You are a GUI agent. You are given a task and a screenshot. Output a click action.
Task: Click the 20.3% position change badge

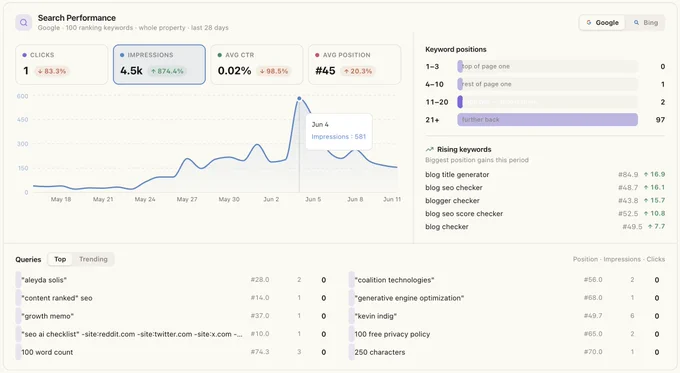358,71
